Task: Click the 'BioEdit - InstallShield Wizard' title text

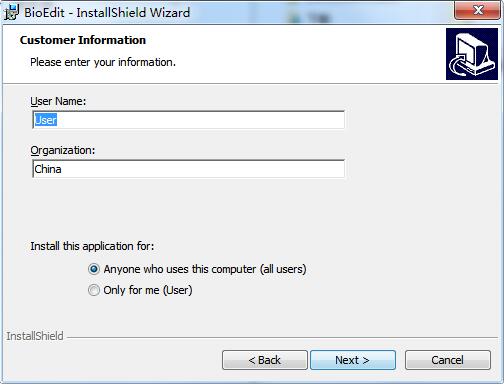Action: point(107,13)
